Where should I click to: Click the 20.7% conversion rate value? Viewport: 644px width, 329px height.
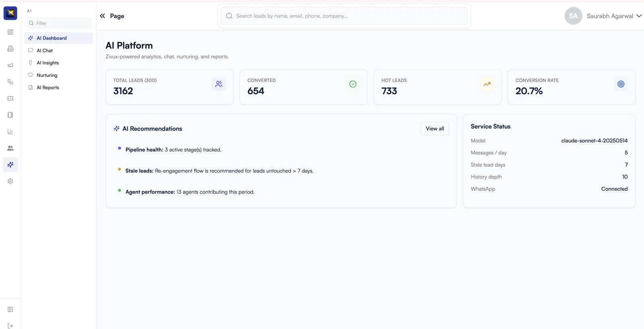[x=529, y=91]
